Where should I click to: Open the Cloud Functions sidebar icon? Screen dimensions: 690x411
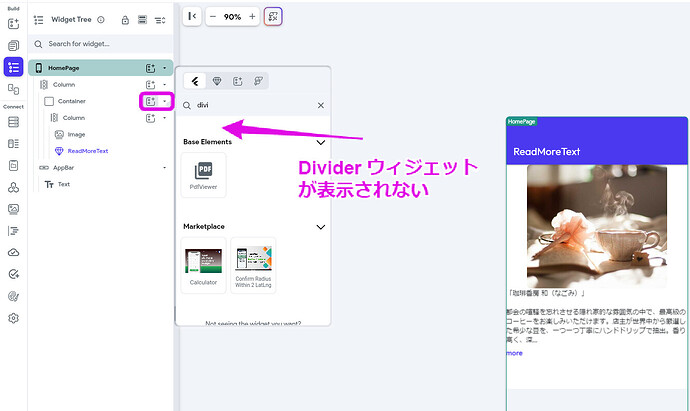13,253
